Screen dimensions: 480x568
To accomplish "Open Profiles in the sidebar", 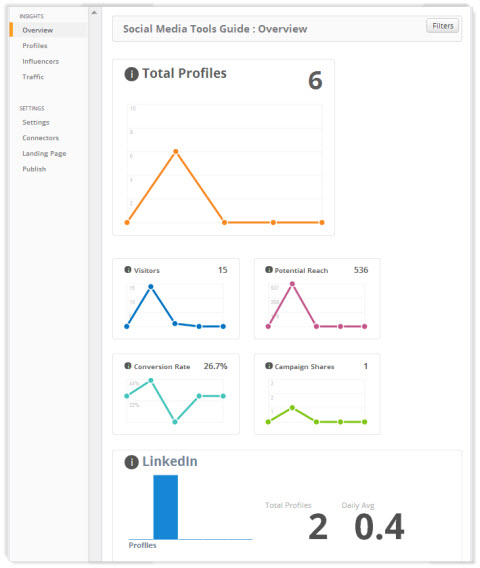I will (x=35, y=46).
